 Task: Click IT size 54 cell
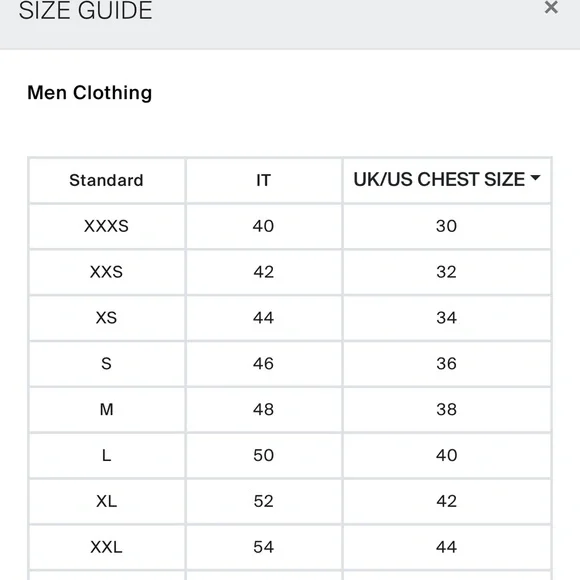(264, 547)
